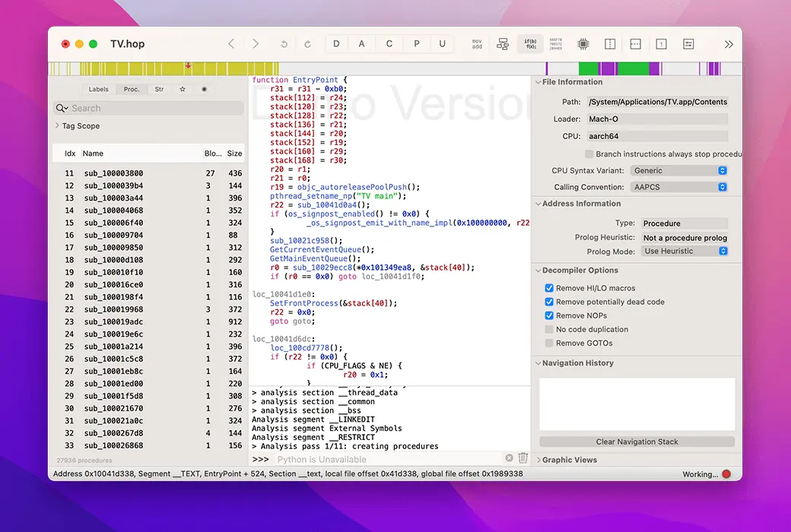
Task: Collapse the Decompiler Options section
Action: click(538, 271)
